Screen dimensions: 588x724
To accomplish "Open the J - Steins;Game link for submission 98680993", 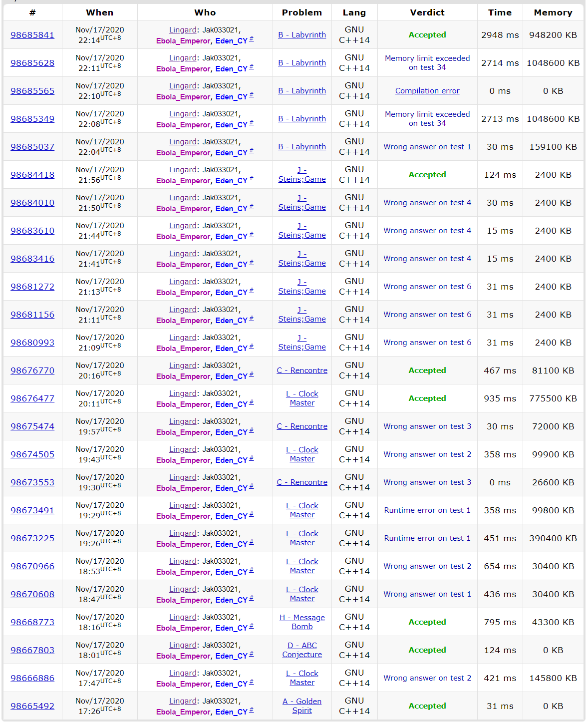I will click(302, 343).
